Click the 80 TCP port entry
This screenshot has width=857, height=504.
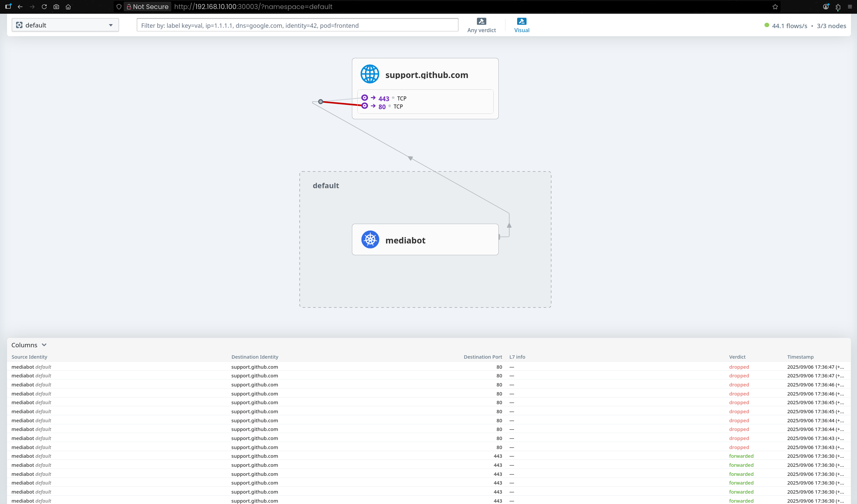[390, 107]
